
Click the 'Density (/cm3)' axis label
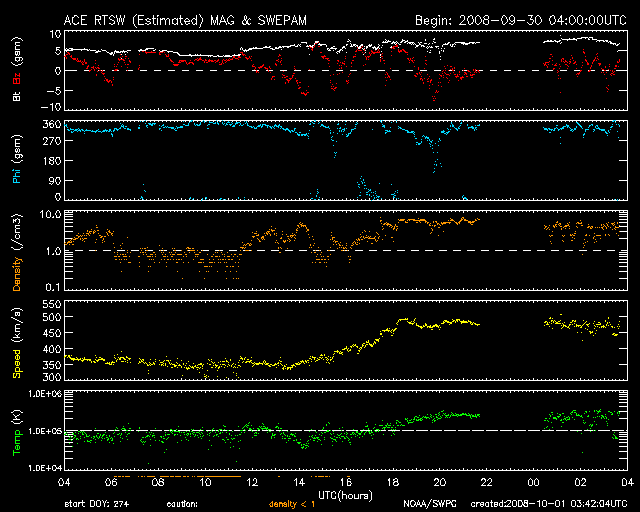17,252
